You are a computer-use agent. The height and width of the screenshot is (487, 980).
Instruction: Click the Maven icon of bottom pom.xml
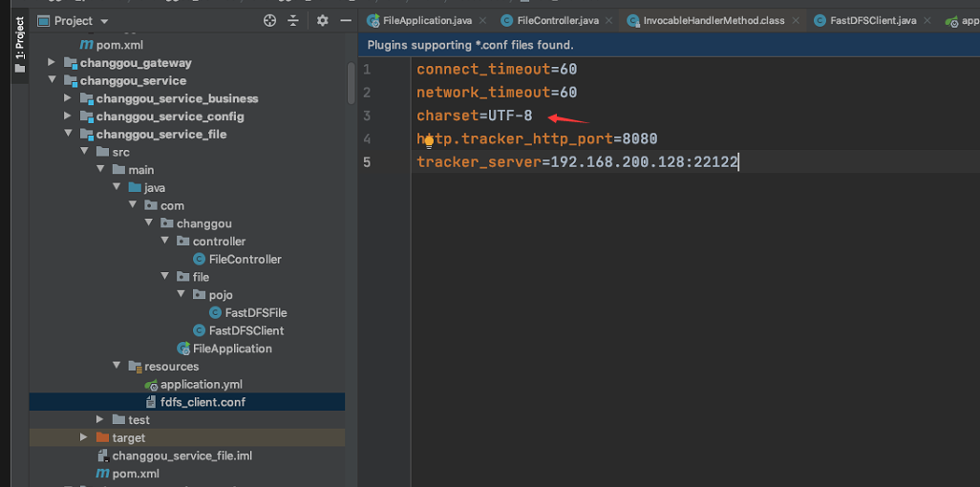click(x=102, y=474)
